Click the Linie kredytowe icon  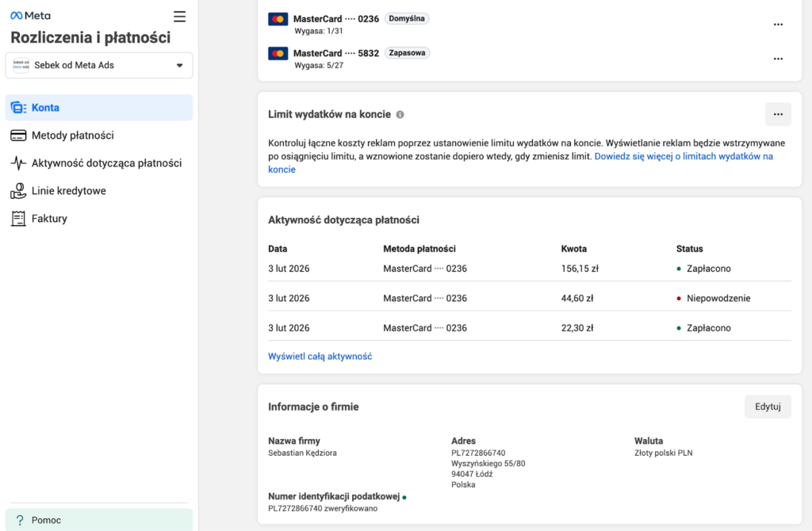[18, 191]
